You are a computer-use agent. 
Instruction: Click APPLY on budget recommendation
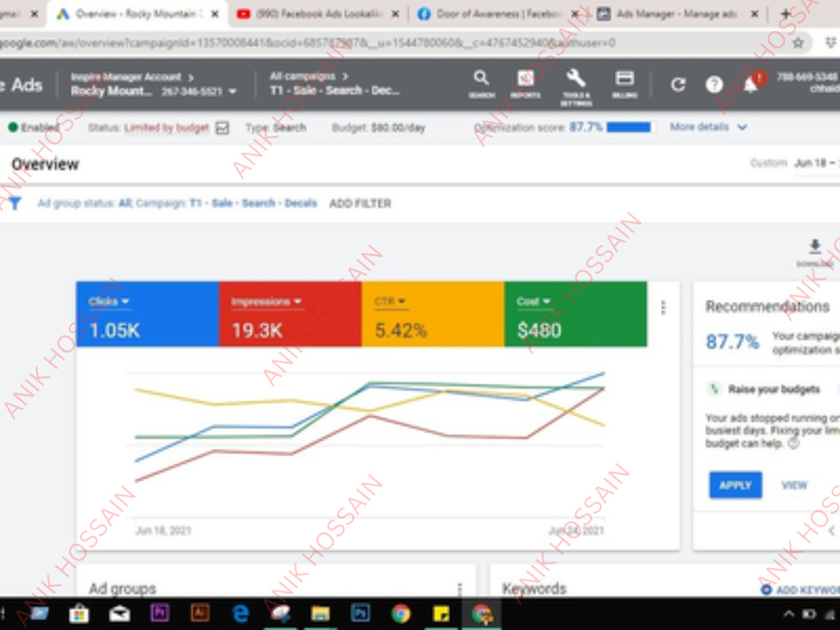coord(735,485)
